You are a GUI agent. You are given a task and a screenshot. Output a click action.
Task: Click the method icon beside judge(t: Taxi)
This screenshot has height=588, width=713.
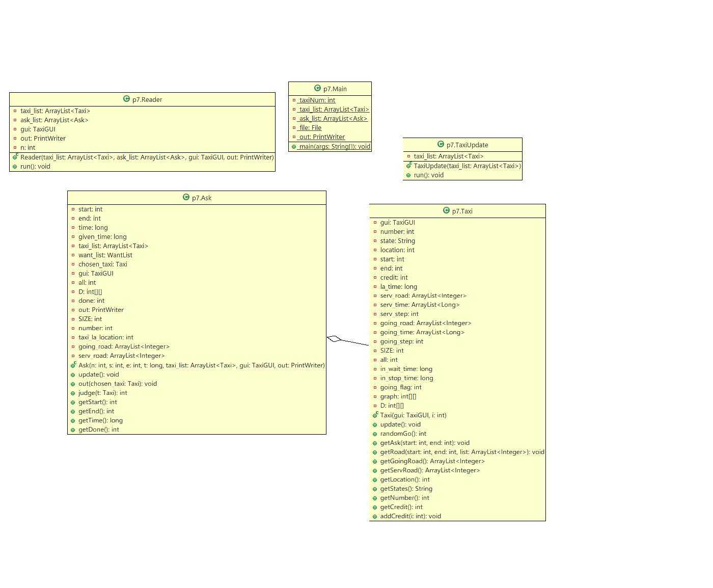pos(73,393)
